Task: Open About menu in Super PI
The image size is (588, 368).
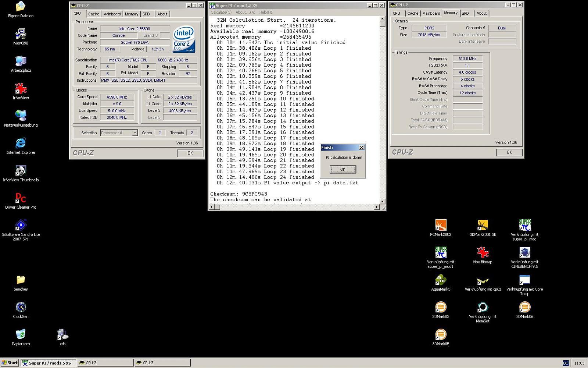Action: 245,12
